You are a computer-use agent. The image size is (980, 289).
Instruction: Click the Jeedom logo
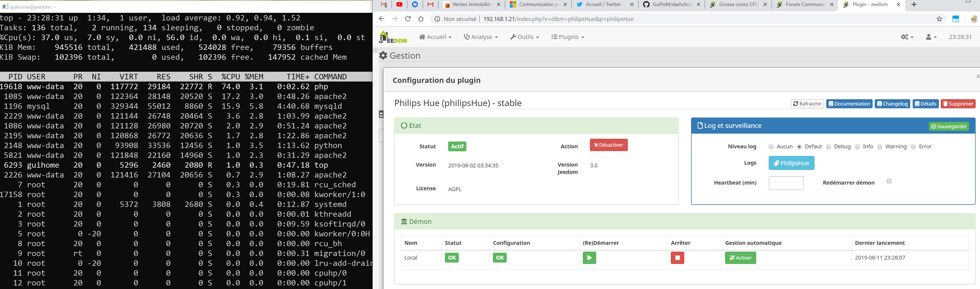coord(393,37)
